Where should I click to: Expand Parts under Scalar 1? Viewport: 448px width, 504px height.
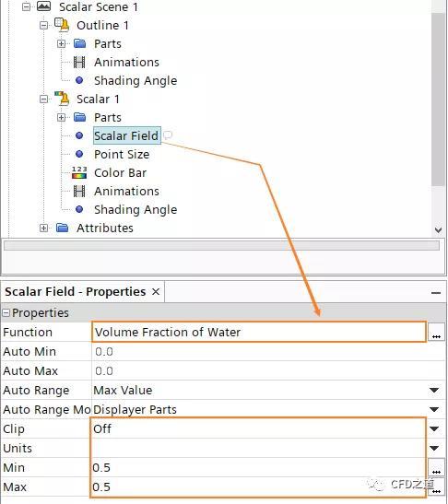61,117
